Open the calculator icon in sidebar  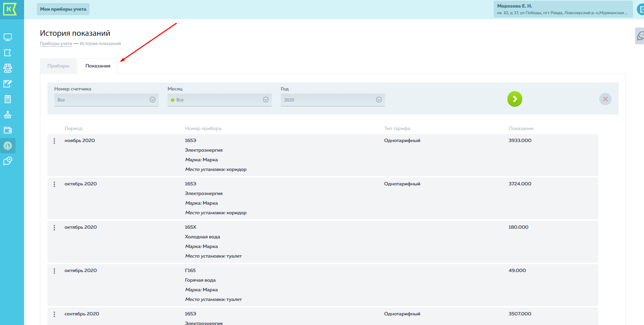8,99
